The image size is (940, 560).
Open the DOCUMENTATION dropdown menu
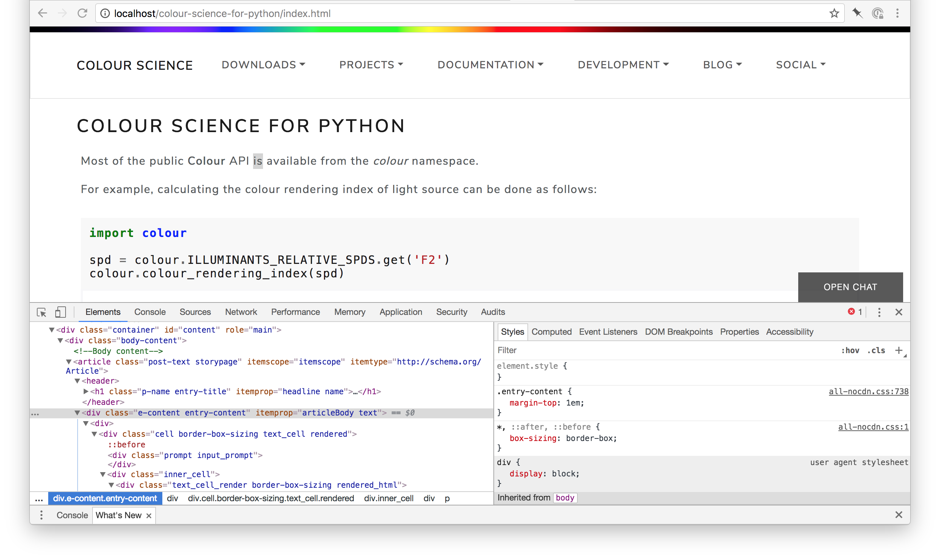click(x=491, y=64)
